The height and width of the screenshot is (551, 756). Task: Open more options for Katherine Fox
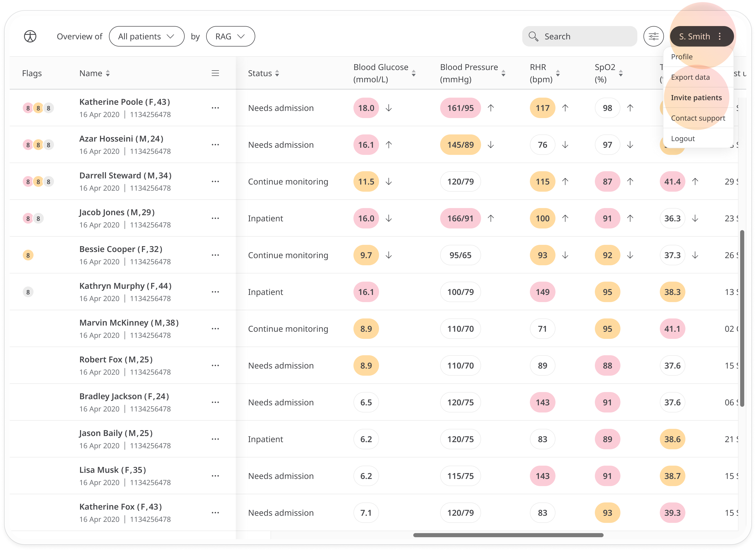click(215, 513)
